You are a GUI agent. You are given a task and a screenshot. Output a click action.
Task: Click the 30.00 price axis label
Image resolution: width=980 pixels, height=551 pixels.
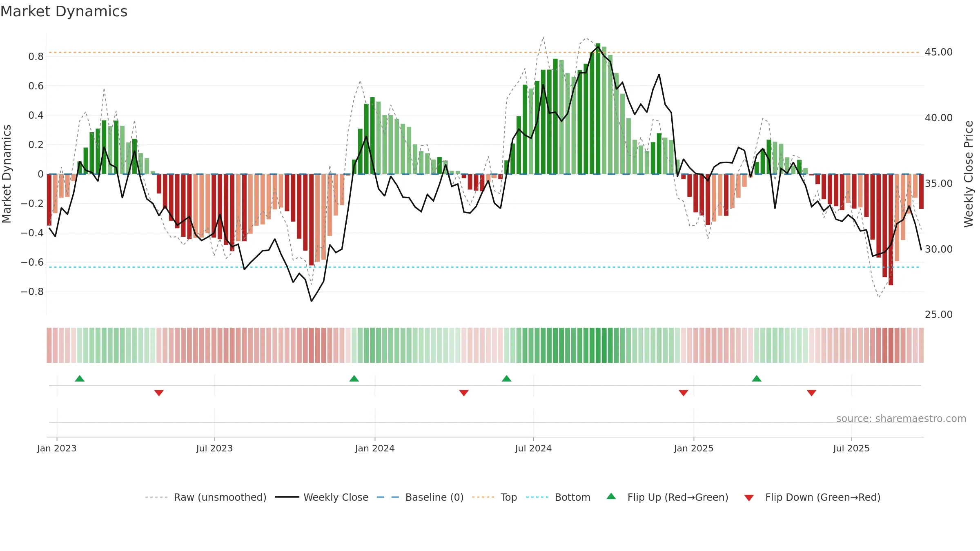[939, 249]
